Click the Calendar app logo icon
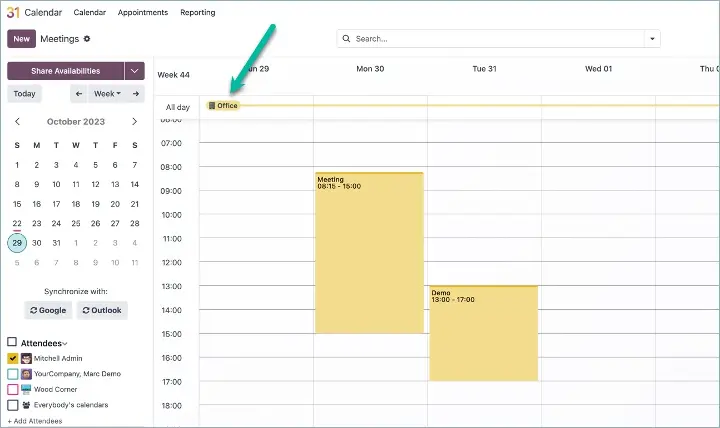The image size is (720, 428). coord(12,12)
